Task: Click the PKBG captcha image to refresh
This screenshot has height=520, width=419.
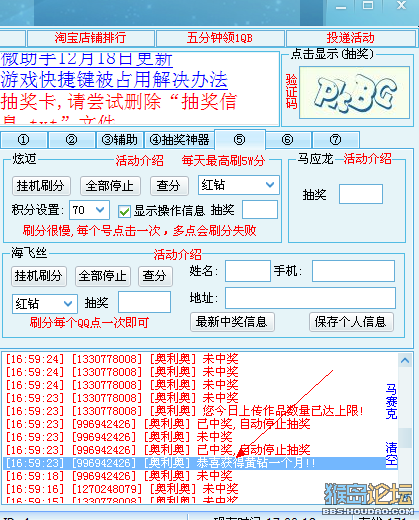Action: pyautogui.click(x=354, y=93)
